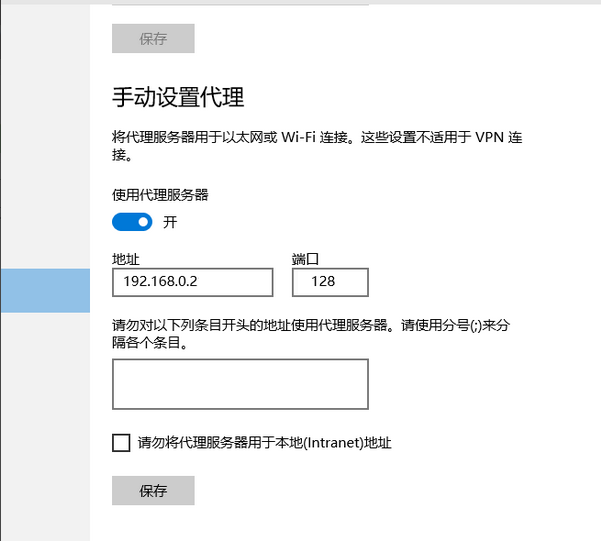Click the 端口 field containing 128
Screen dimensions: 601x541
(330, 283)
